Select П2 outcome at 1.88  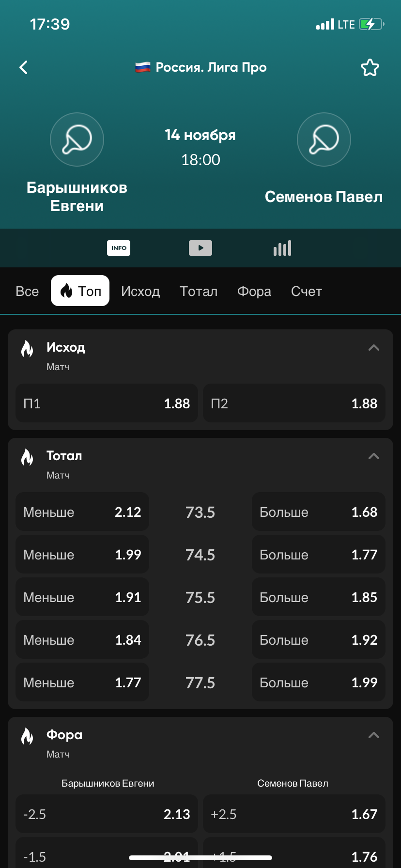tap(294, 403)
